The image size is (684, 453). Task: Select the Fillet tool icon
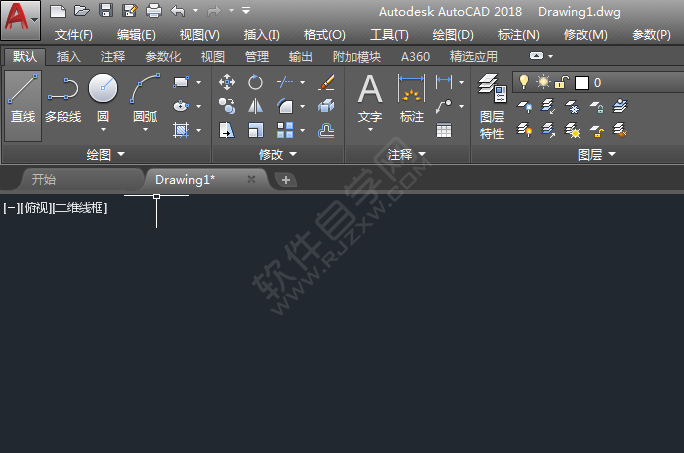(285, 106)
